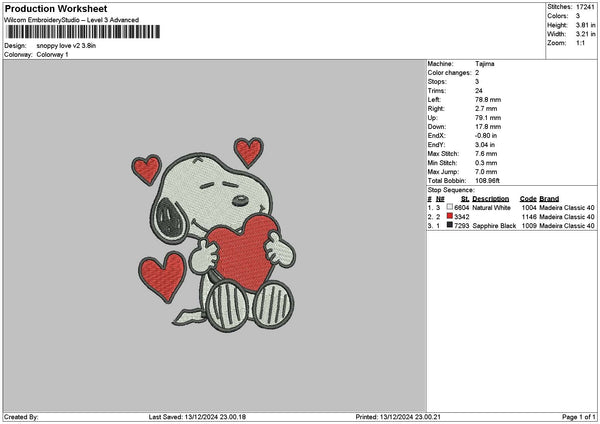Click the 'Code' column header

528,199
